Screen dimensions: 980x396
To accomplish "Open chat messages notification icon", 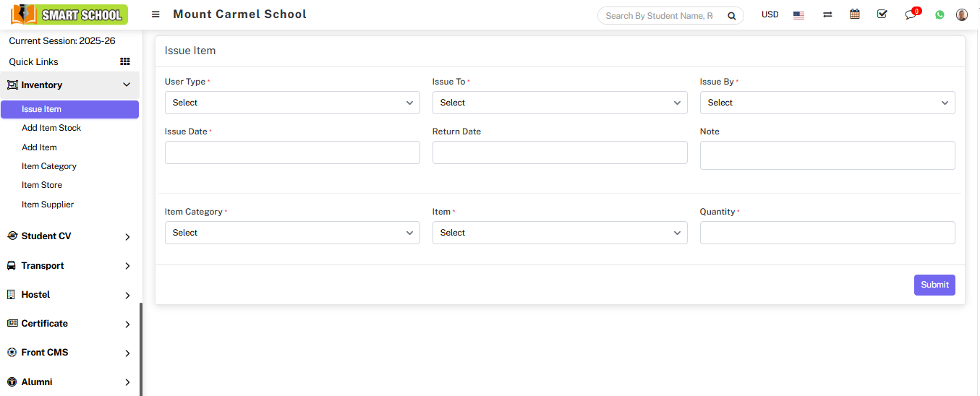I will (911, 15).
